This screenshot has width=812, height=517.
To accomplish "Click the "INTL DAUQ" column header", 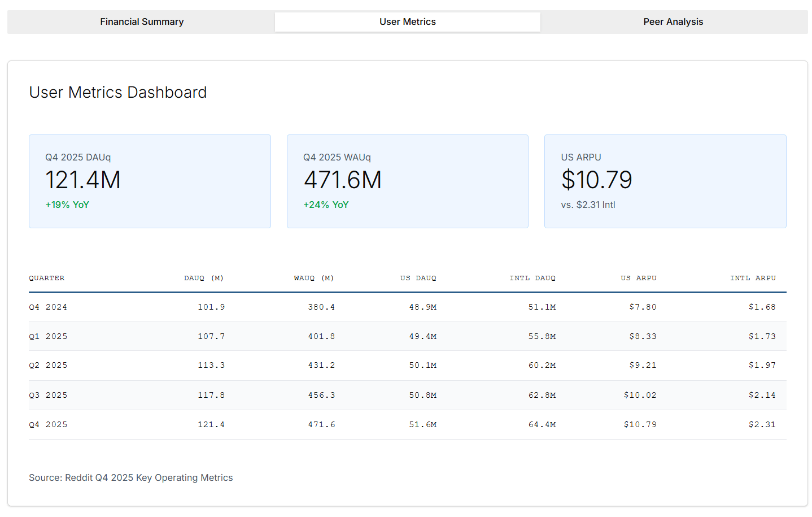I will click(x=532, y=278).
